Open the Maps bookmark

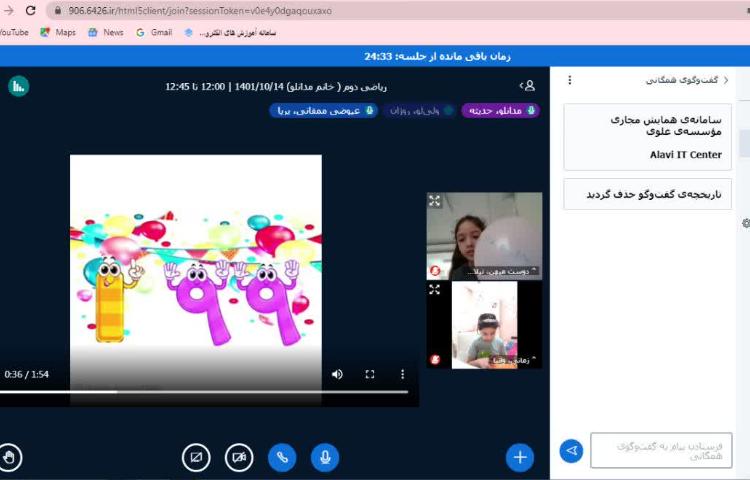click(x=58, y=33)
